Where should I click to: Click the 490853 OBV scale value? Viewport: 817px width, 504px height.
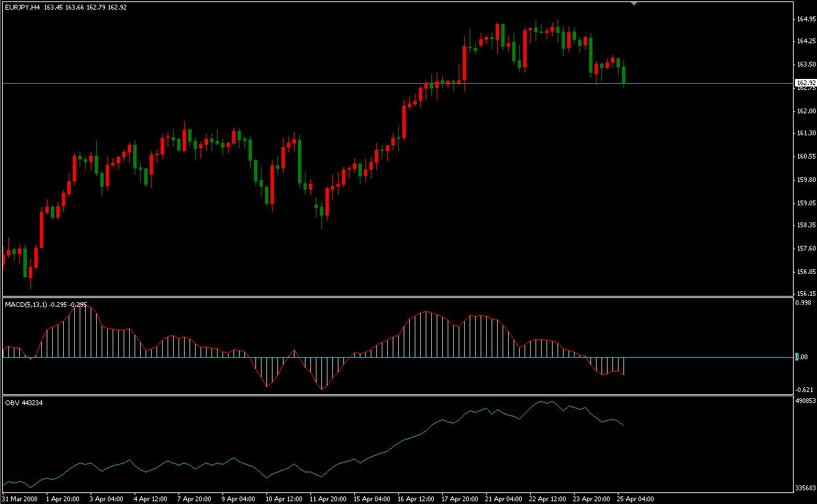[805, 401]
